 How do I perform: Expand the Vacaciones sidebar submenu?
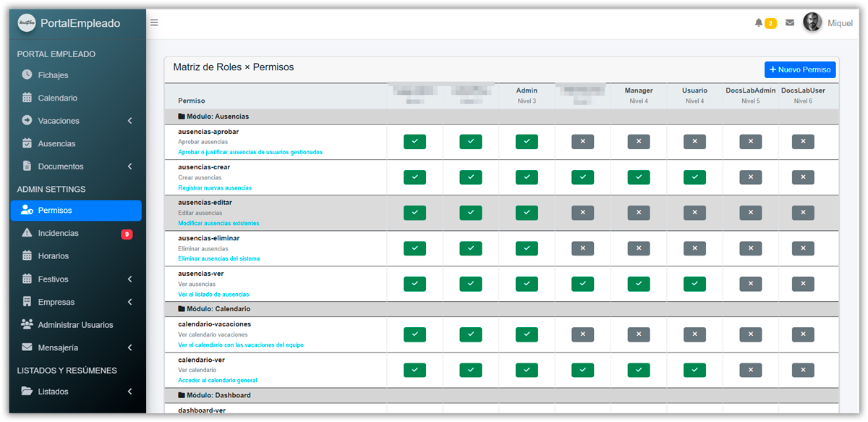pyautogui.click(x=130, y=121)
